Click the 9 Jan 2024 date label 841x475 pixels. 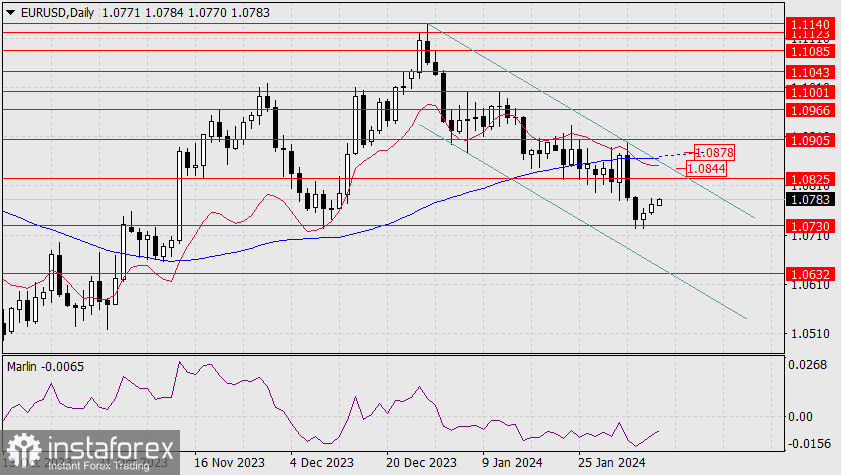click(x=512, y=462)
